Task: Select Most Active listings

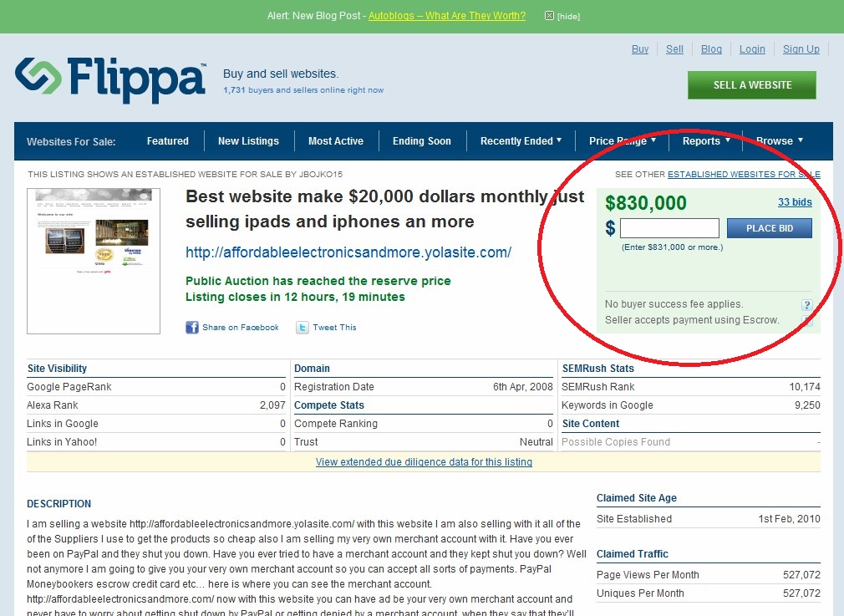Action: 336,141
